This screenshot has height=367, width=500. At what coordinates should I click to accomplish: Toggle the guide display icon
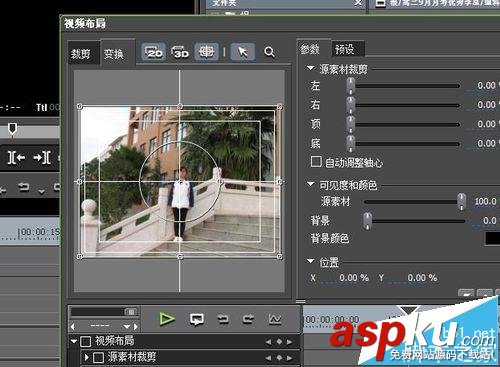pos(206,52)
